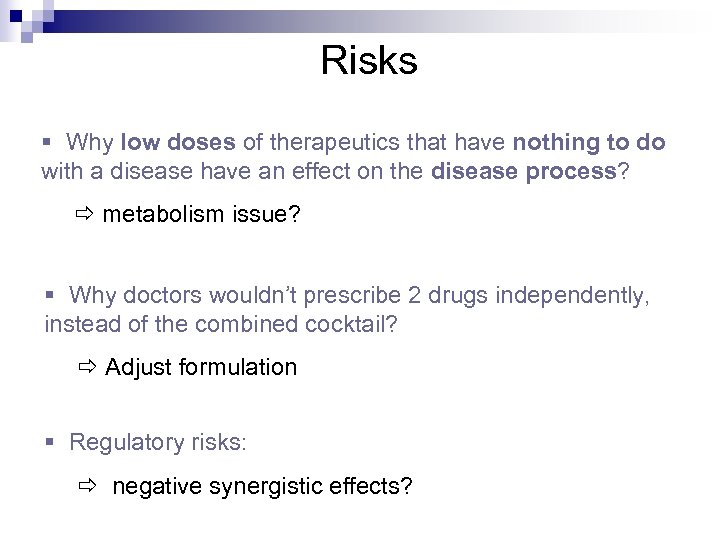Screen dimensions: 720x540
Task: Click the "Adjust formulation" sub-point text
Action: pyautogui.click(x=201, y=368)
